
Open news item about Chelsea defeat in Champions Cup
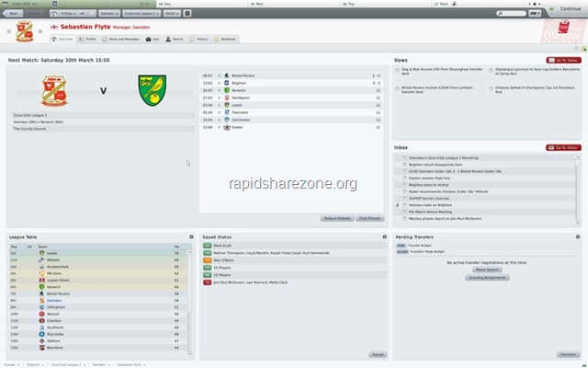535,89
